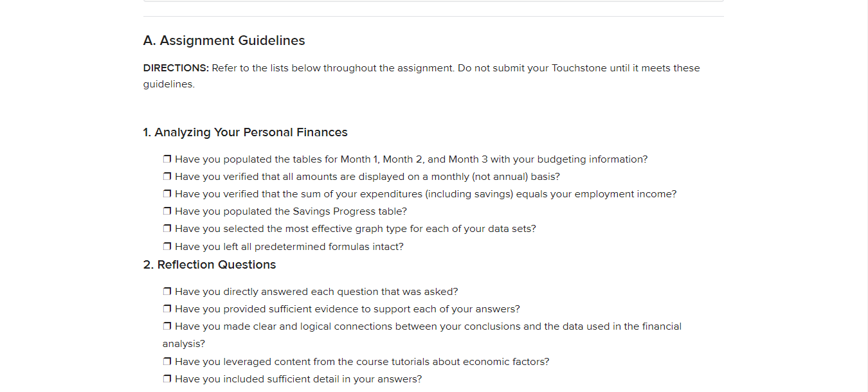The image size is (868, 392).
Task: Check the clear and logical connections box
Action: 167,326
